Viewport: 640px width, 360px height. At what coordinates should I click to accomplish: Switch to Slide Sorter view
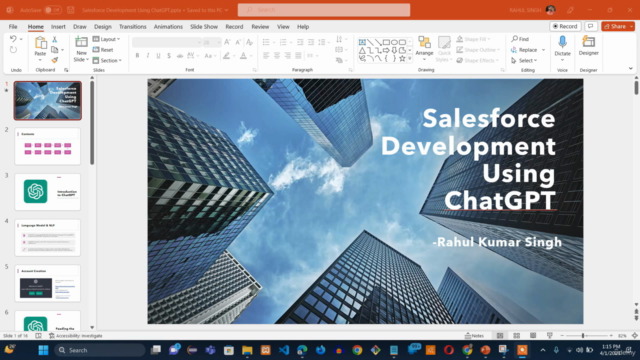pos(516,336)
